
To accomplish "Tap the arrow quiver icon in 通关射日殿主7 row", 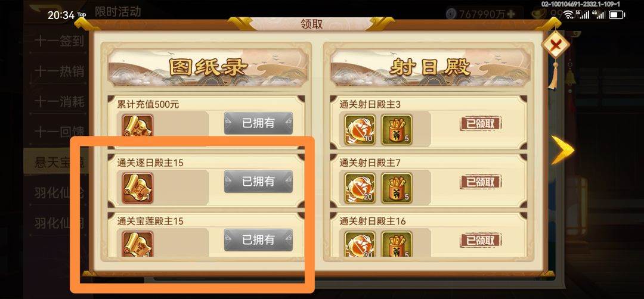I will click(x=397, y=188).
